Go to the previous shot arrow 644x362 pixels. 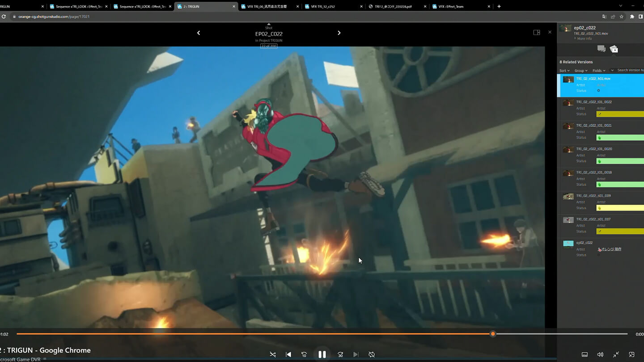199,33
